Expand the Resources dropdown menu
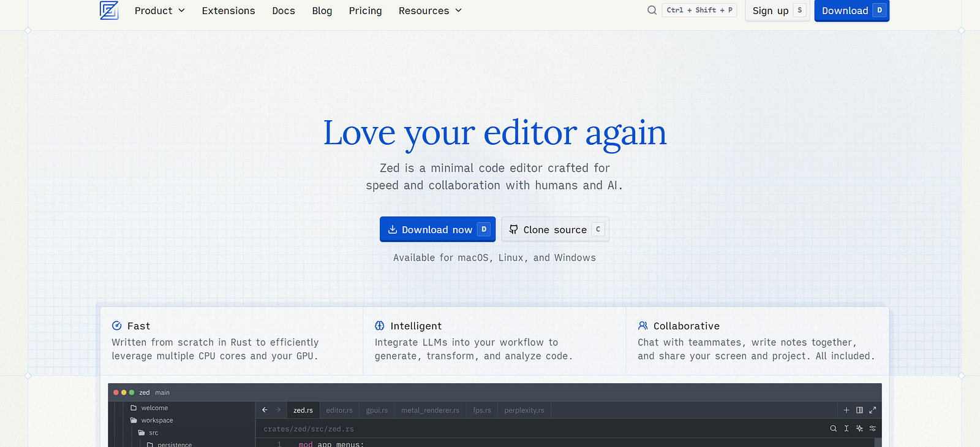This screenshot has height=447, width=980. tap(430, 10)
